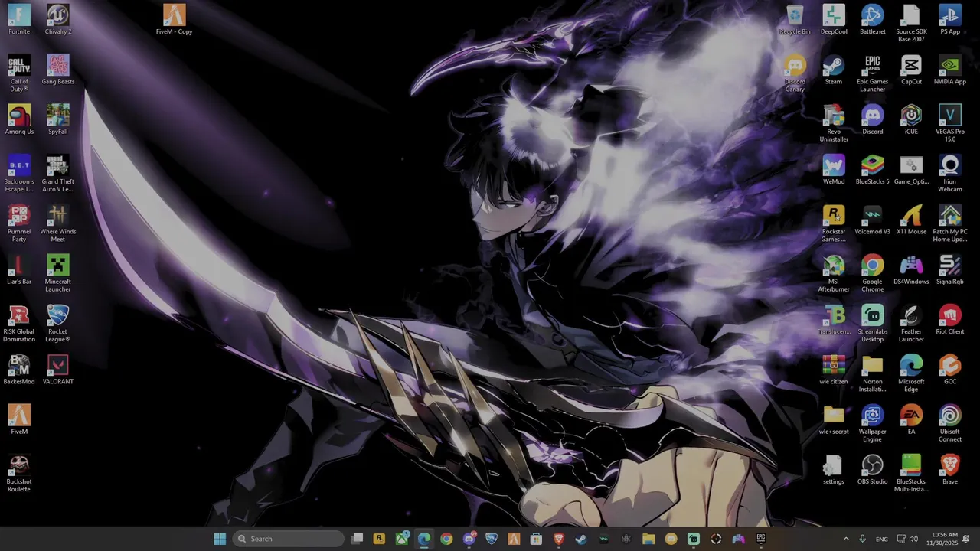Select the MSI Afterburner icon
The image size is (980, 551).
834,273
